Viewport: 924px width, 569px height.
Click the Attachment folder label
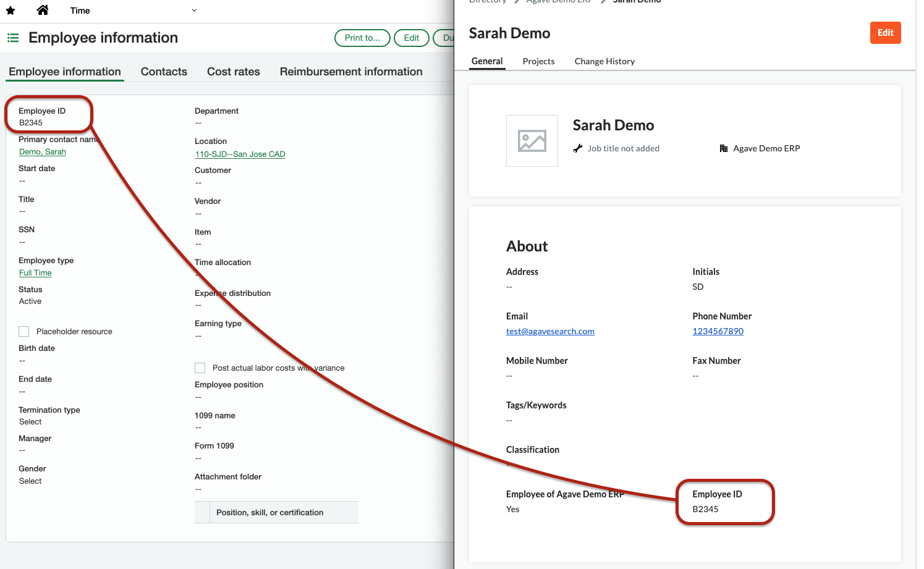(x=228, y=477)
